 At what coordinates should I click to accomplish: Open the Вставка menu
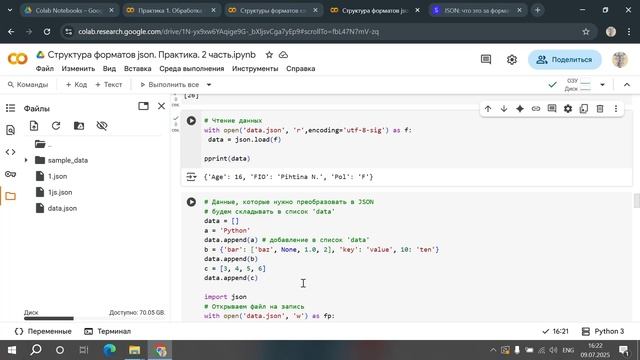click(x=138, y=69)
